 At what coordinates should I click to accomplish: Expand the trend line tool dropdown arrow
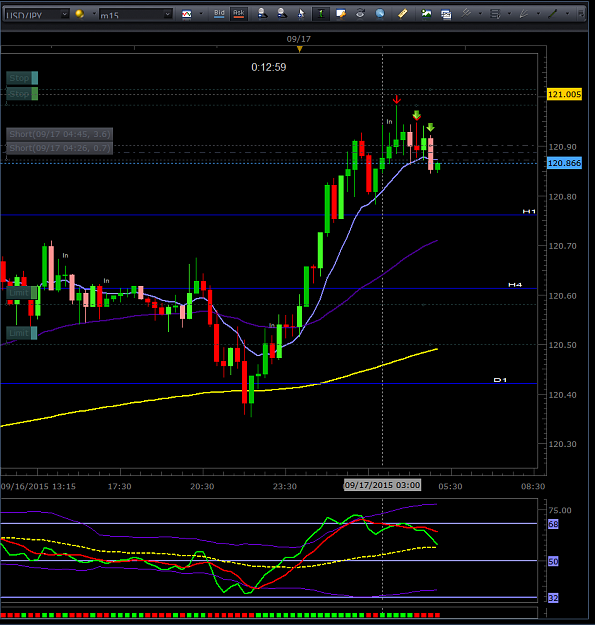pos(568,14)
